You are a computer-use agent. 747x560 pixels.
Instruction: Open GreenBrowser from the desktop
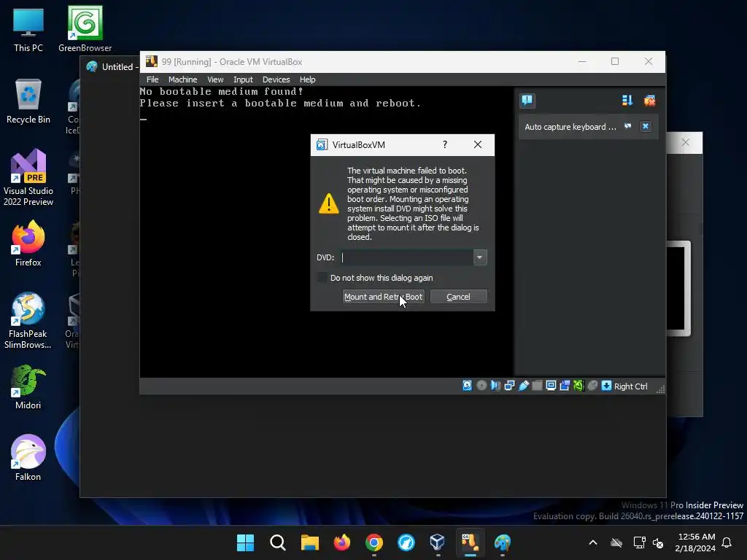pyautogui.click(x=85, y=29)
